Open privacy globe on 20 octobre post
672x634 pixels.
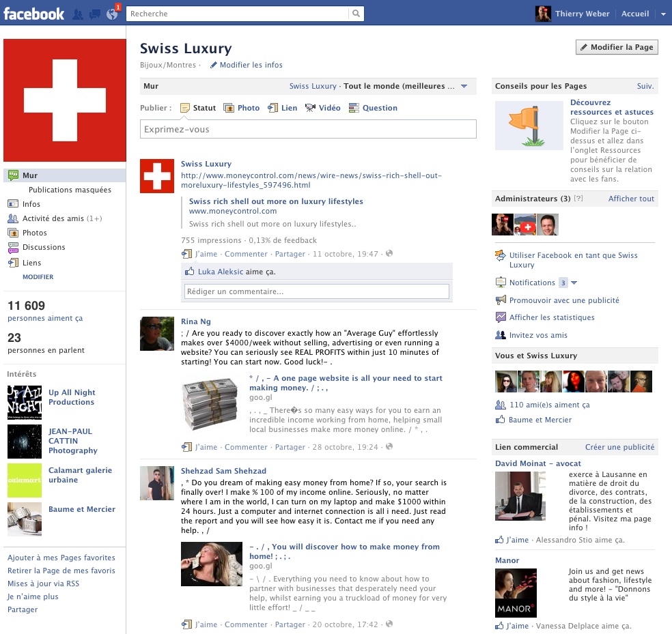[389, 624]
